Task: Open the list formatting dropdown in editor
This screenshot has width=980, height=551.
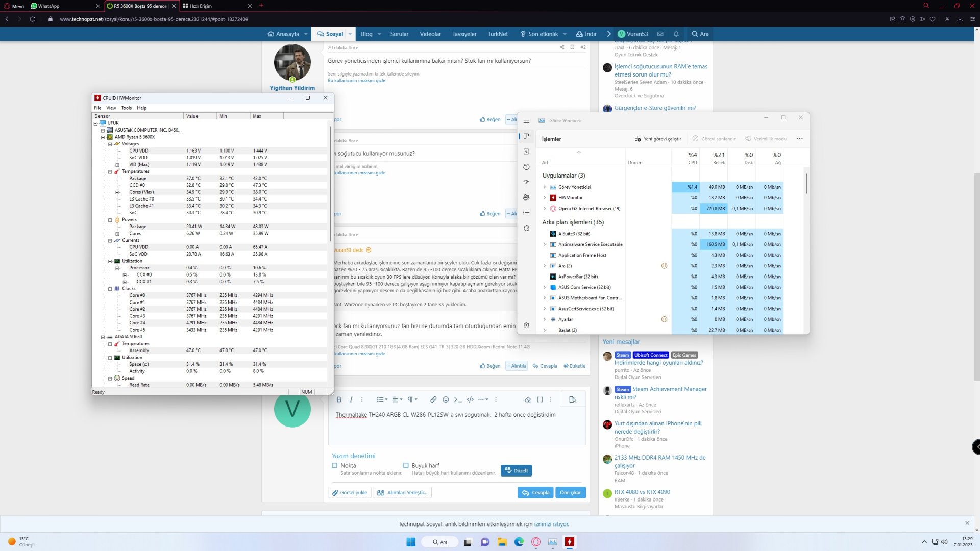Action: pos(382,400)
